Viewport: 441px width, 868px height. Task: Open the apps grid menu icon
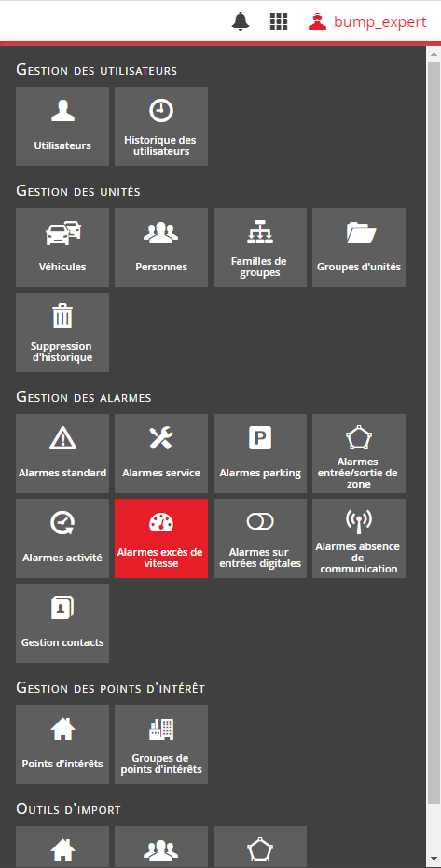point(279,21)
